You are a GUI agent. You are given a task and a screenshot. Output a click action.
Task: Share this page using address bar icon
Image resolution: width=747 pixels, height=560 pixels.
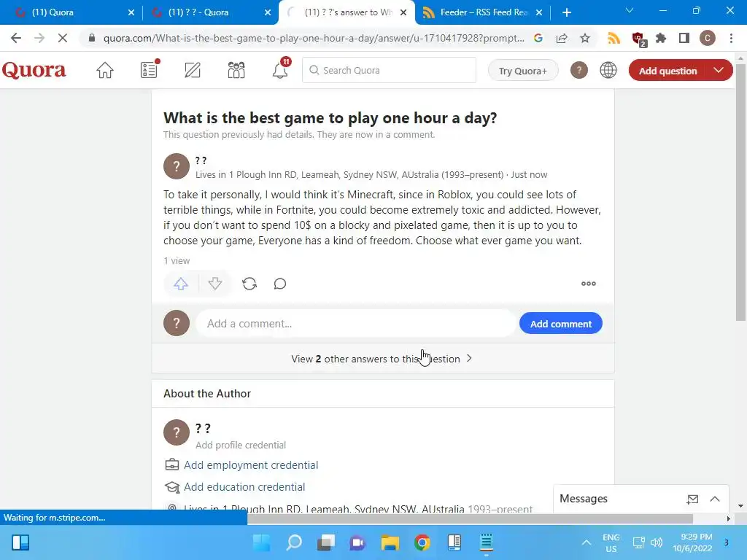[562, 38]
